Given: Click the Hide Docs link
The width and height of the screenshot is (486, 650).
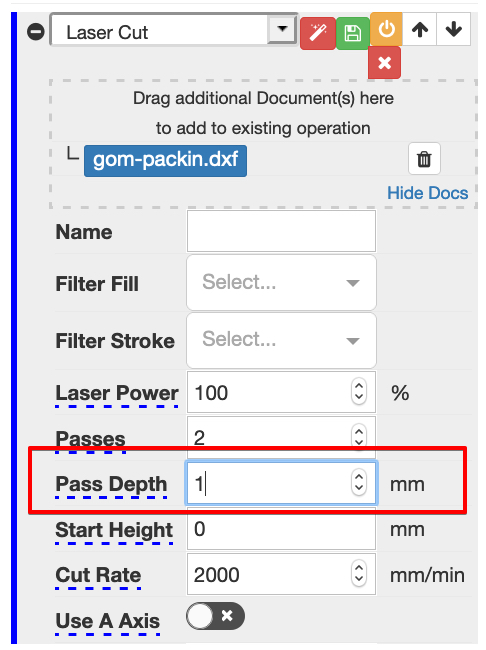Looking at the screenshot, I should (x=428, y=193).
